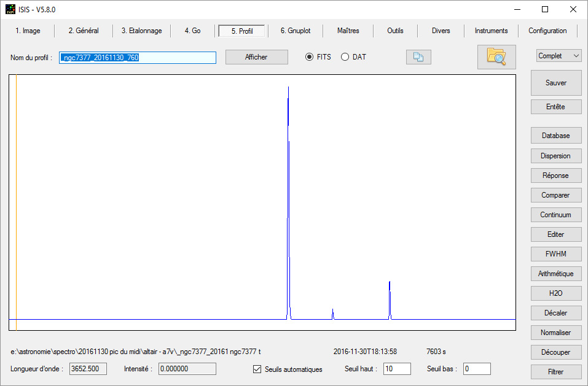This screenshot has width=588, height=386.
Task: Click the Seuil haut input field
Action: (x=397, y=369)
